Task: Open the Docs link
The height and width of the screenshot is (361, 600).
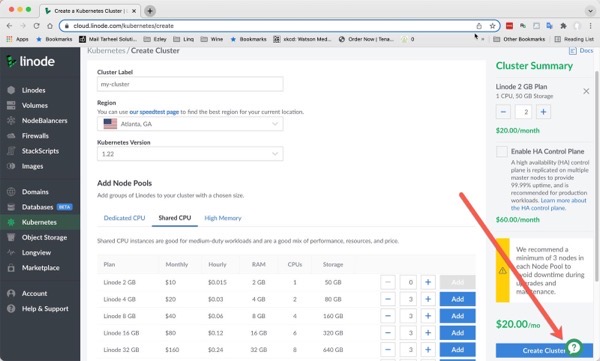Action: [x=581, y=51]
